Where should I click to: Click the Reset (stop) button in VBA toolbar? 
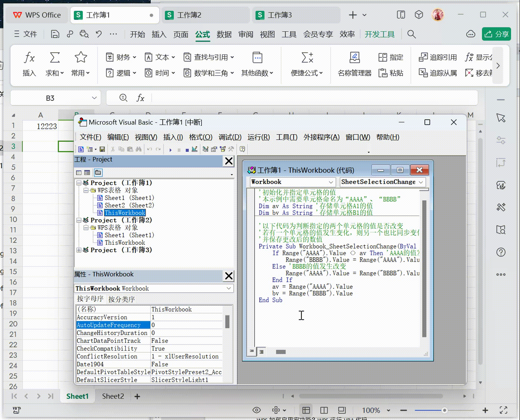[187, 150]
